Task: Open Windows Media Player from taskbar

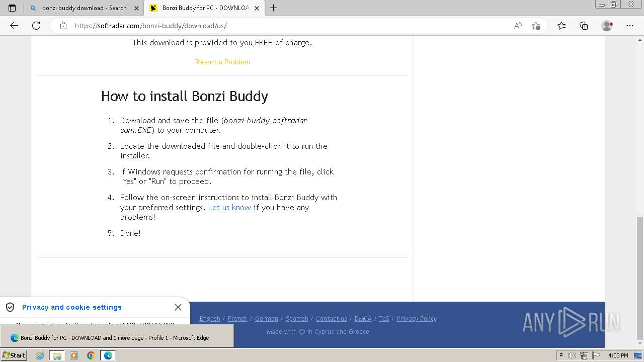Action: [x=74, y=355]
